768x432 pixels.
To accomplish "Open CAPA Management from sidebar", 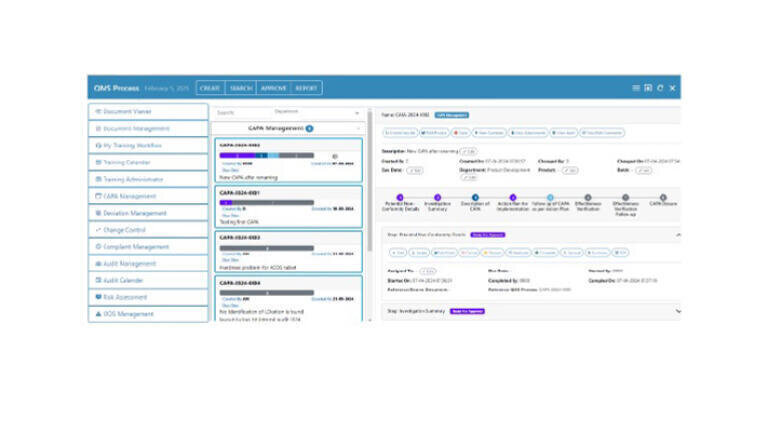I will click(148, 196).
